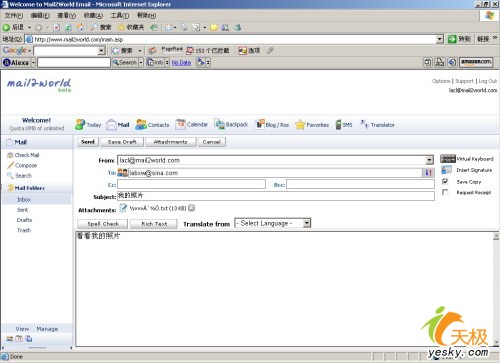The width and height of the screenshot is (500, 363).
Task: Click the Rich Text button
Action: pyautogui.click(x=154, y=224)
